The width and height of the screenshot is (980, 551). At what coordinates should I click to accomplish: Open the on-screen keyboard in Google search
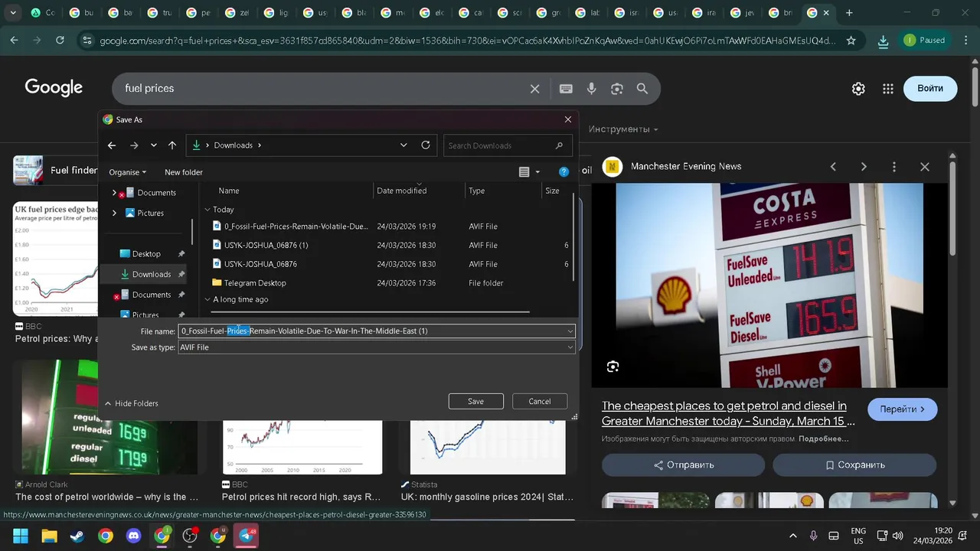pyautogui.click(x=566, y=89)
